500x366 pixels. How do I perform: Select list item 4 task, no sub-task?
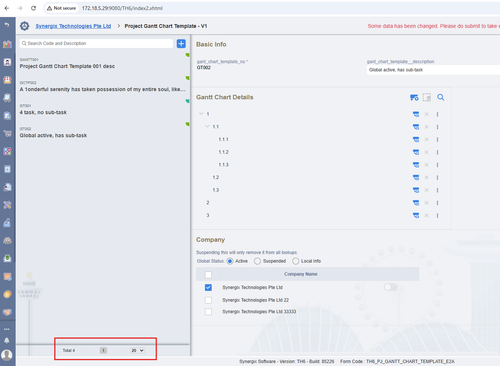tap(103, 109)
